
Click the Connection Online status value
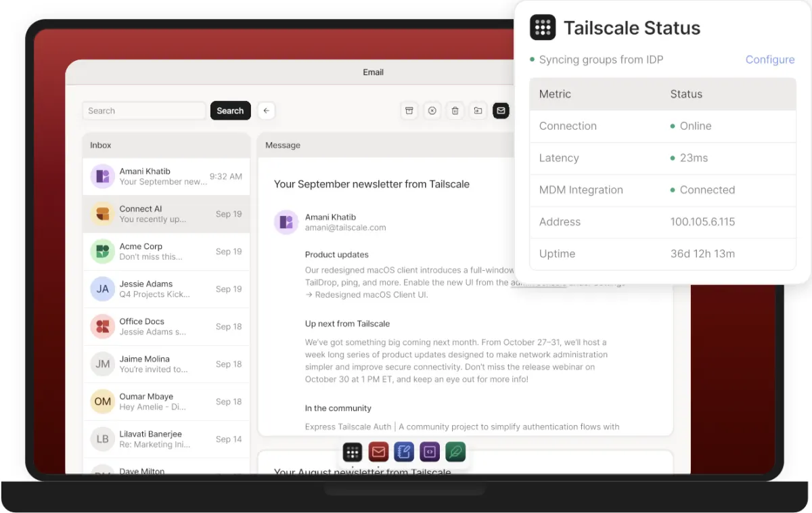click(x=691, y=126)
